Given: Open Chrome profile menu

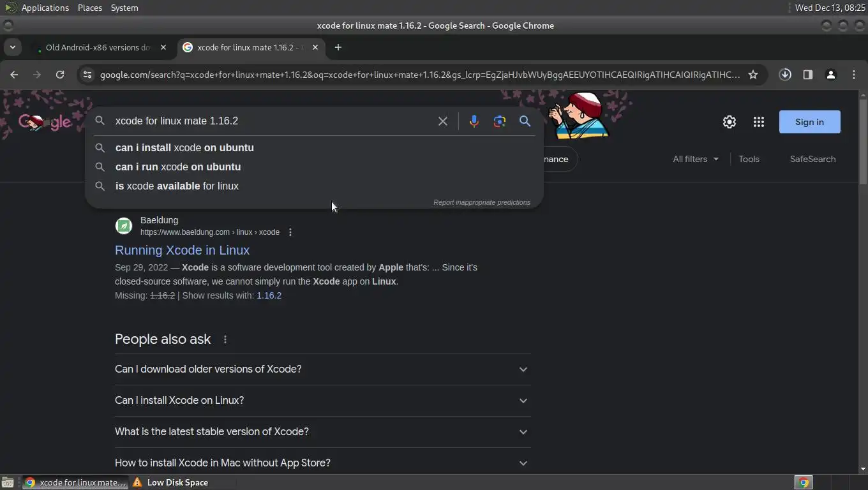Looking at the screenshot, I should pos(831,75).
